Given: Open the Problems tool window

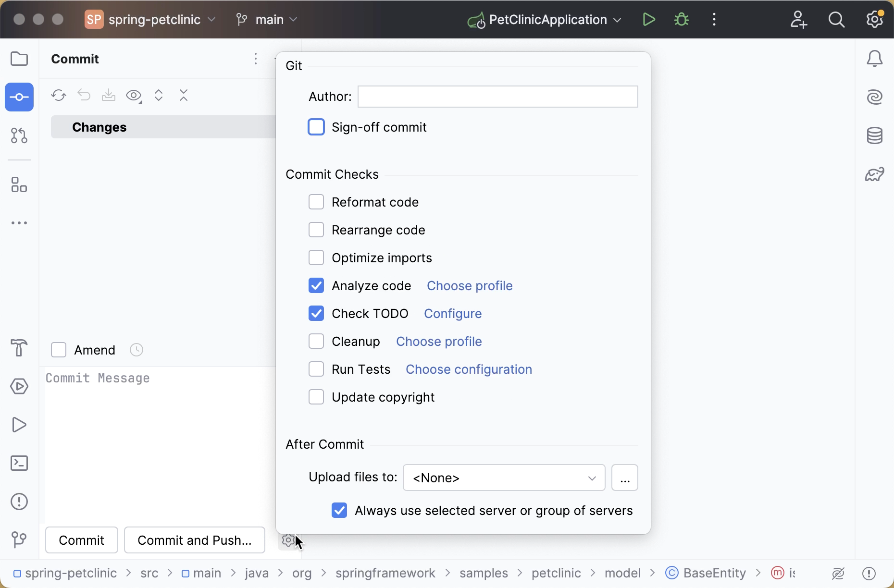Looking at the screenshot, I should 19,502.
